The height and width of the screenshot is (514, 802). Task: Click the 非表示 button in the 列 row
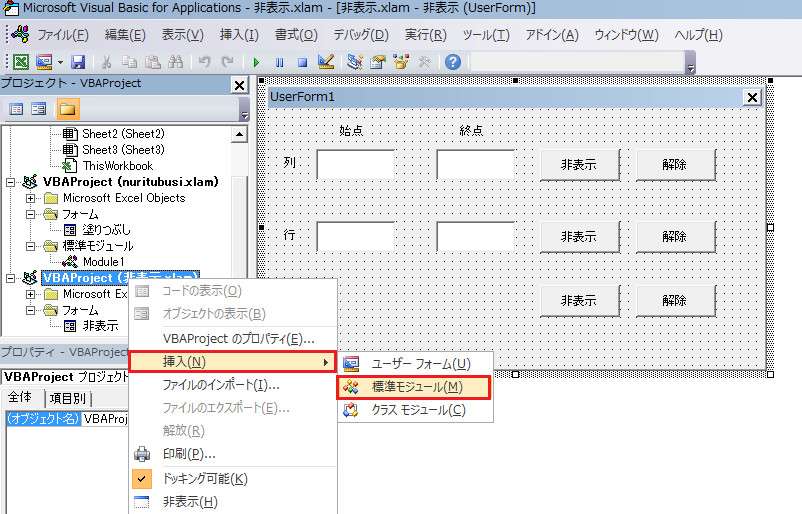click(x=578, y=165)
